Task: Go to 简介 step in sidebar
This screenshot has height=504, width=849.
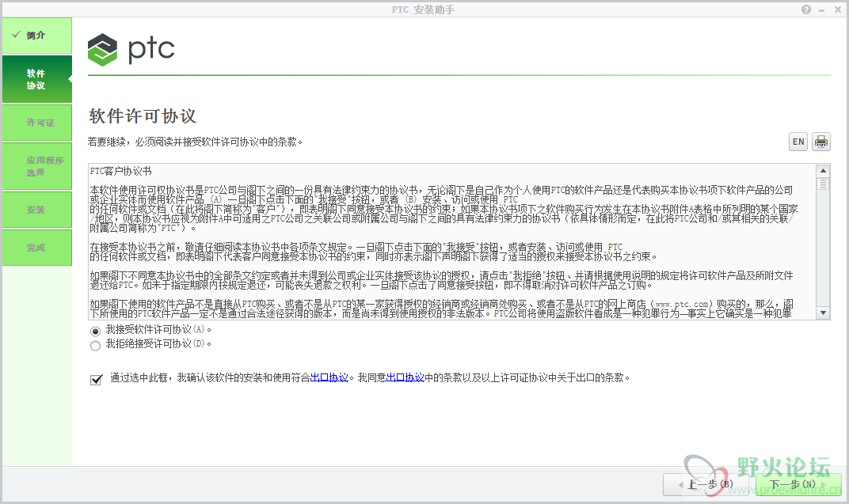Action: tap(36, 36)
